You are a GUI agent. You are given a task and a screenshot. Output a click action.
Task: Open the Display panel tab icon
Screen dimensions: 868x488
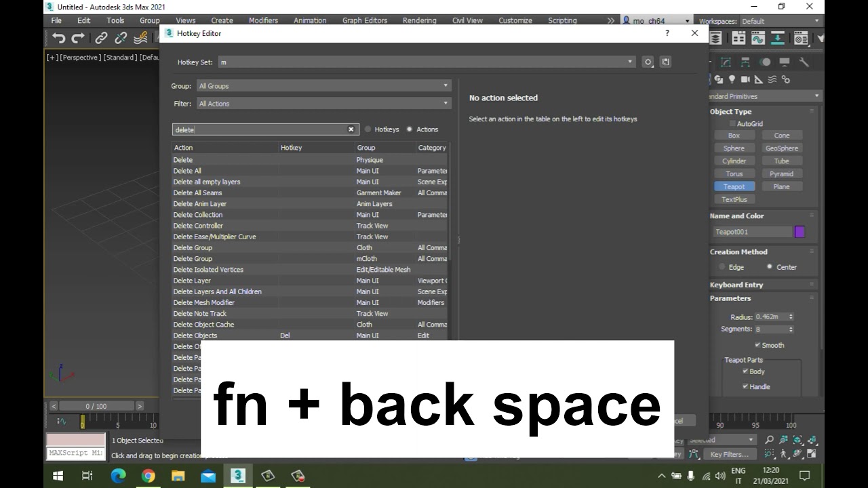785,62
